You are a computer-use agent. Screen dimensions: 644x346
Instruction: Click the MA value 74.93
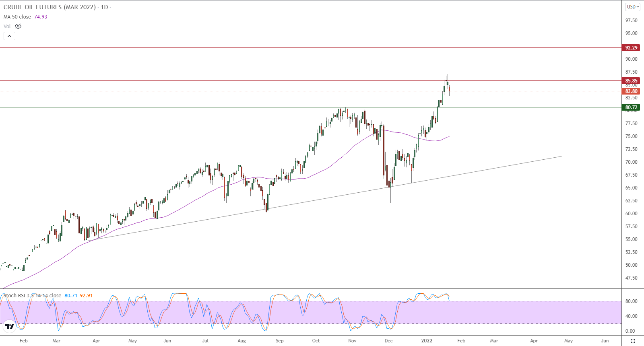[x=41, y=17]
